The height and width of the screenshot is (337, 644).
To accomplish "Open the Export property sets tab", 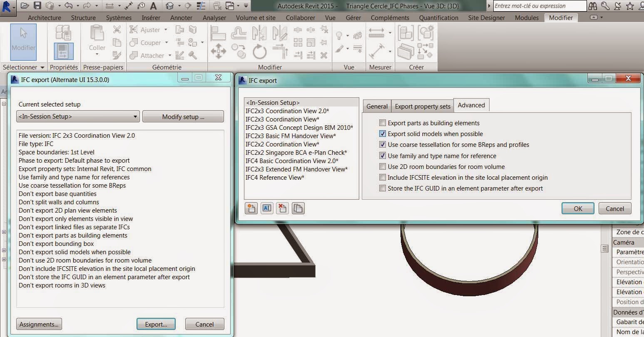I will pos(423,106).
